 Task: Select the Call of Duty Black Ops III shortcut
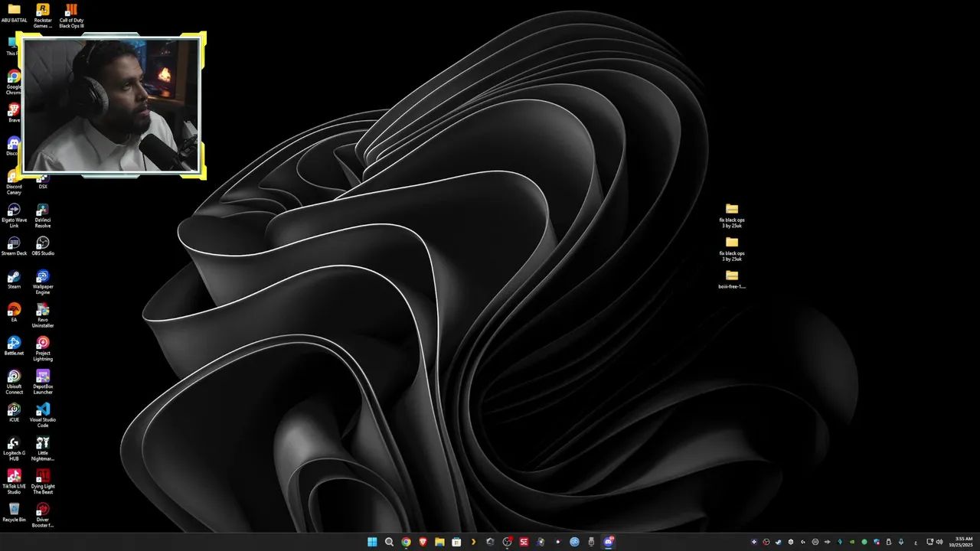pyautogui.click(x=71, y=16)
